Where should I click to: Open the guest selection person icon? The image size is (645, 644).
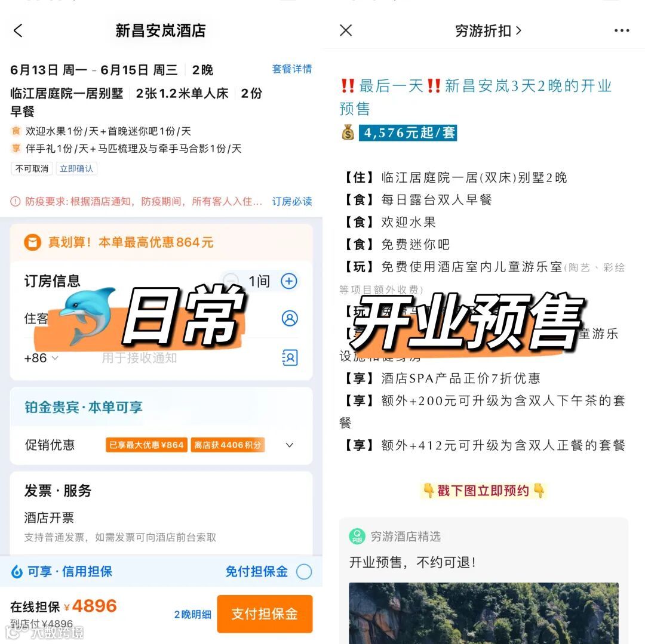tap(290, 318)
